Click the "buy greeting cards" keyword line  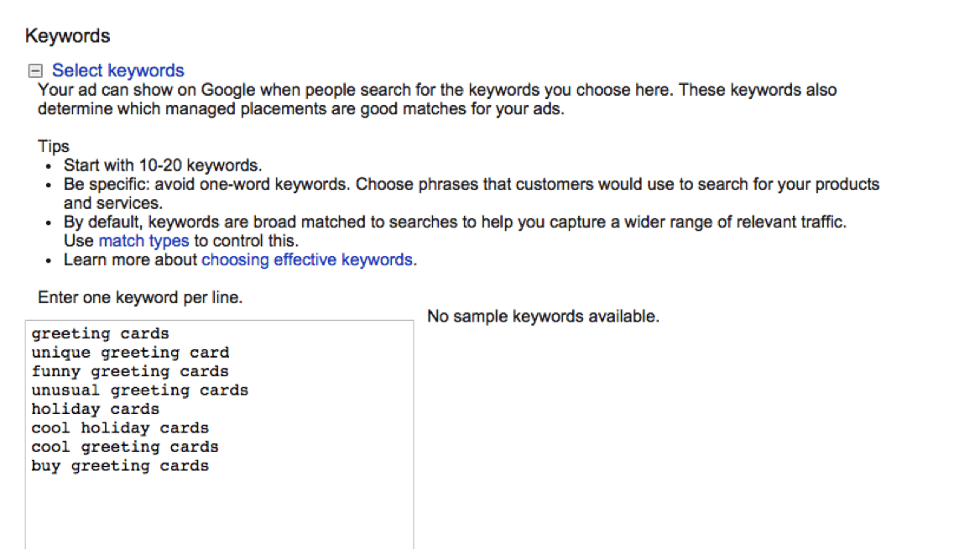point(120,466)
